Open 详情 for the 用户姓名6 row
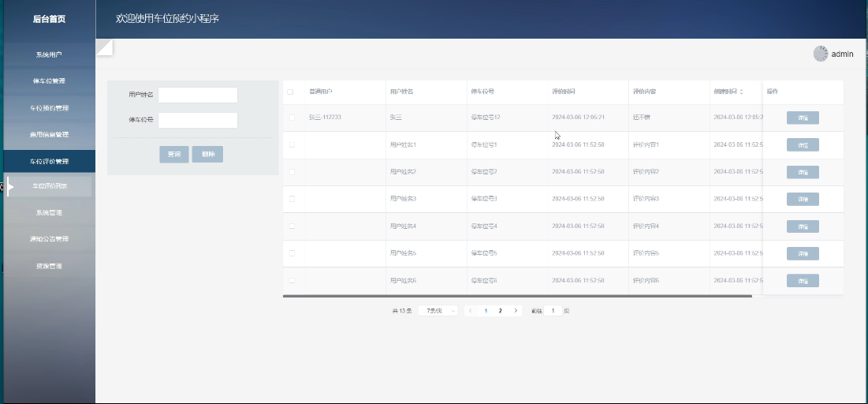868x404 pixels. pos(803,280)
